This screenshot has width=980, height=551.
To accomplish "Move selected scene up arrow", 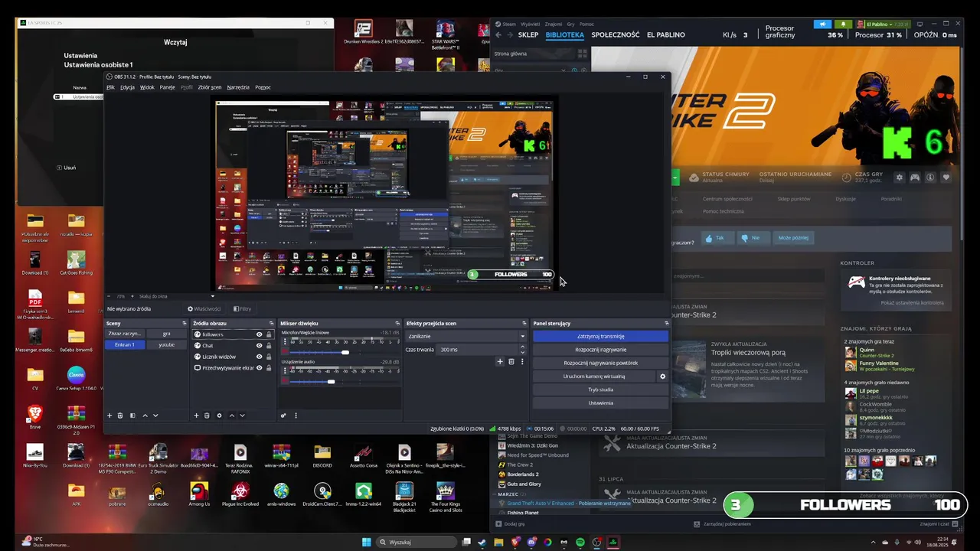I will 145,416.
